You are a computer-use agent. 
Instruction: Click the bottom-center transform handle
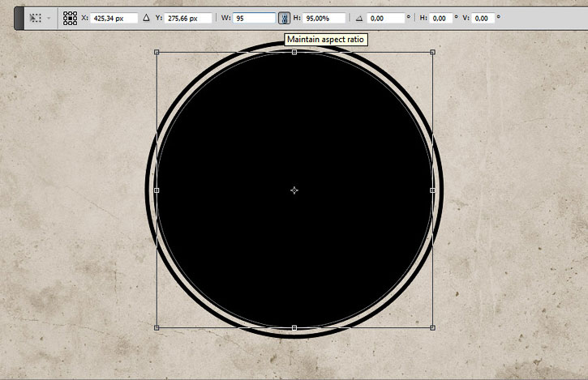[x=294, y=328]
